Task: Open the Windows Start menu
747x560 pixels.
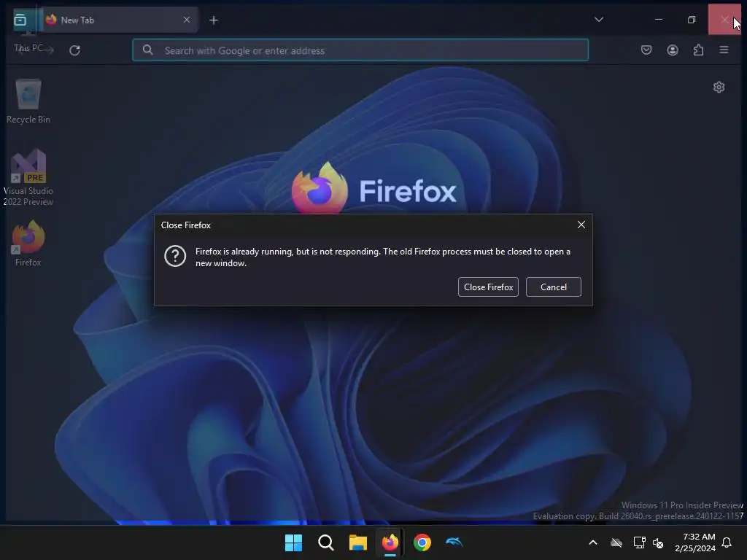Action: click(293, 542)
